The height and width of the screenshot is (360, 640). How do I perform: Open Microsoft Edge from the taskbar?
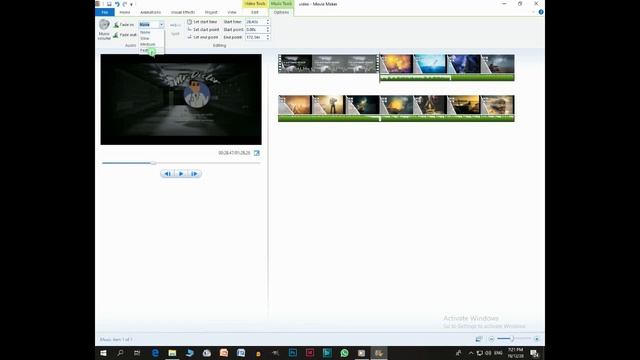coord(155,353)
